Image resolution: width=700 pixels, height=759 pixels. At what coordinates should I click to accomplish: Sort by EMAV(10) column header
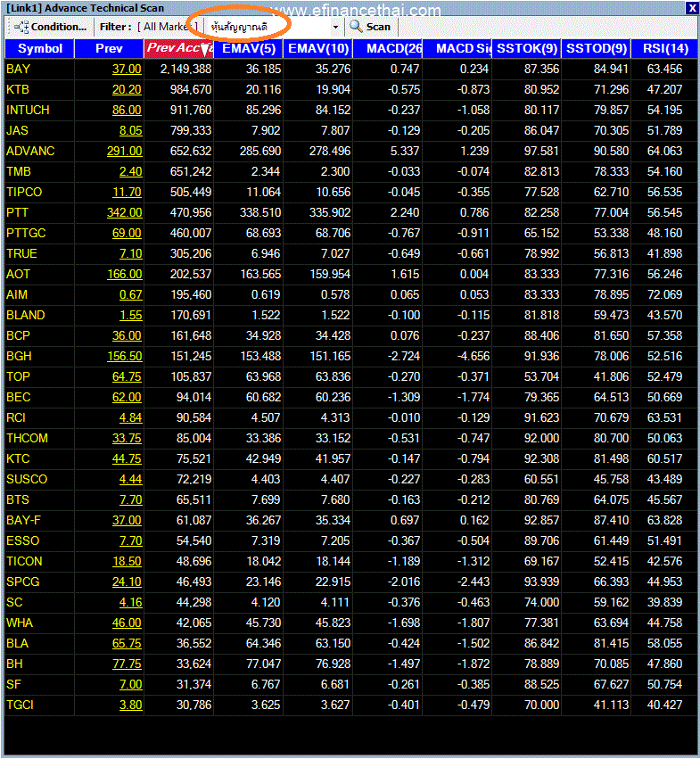(x=318, y=48)
